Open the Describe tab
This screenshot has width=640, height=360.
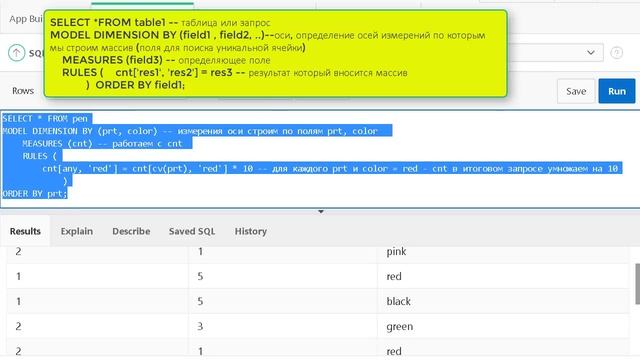click(x=131, y=231)
